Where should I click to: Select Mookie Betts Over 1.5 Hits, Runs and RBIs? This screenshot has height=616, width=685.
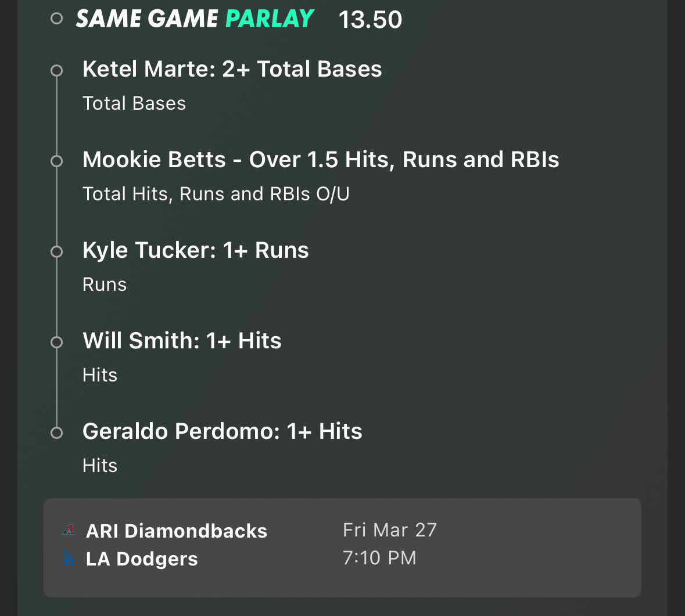pos(320,160)
